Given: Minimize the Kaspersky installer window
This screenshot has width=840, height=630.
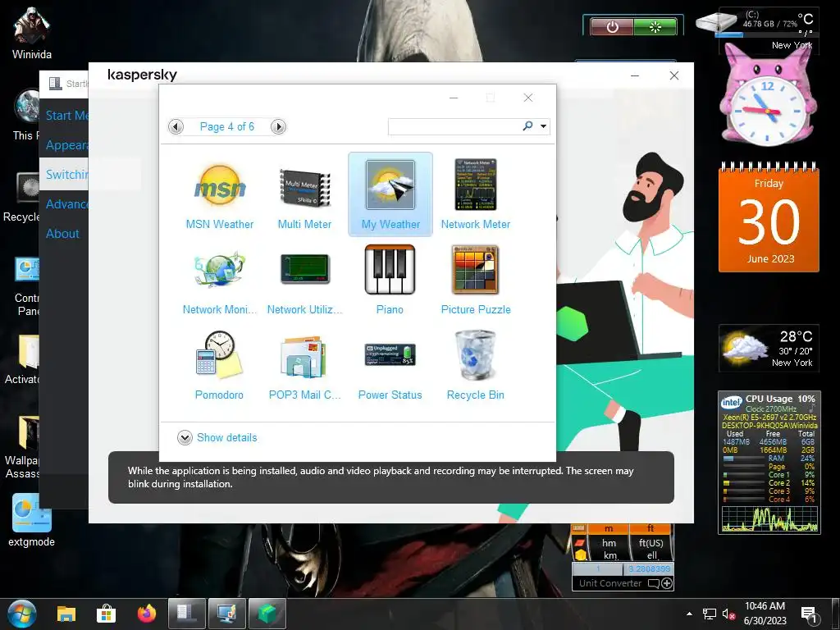Looking at the screenshot, I should 635,76.
